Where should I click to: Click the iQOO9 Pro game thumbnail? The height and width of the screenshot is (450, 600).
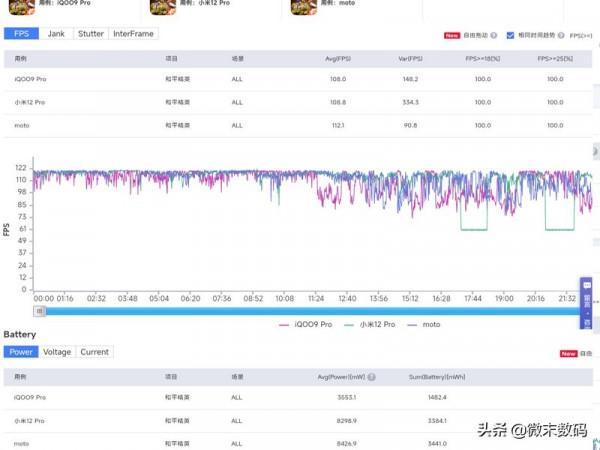[24, 7]
